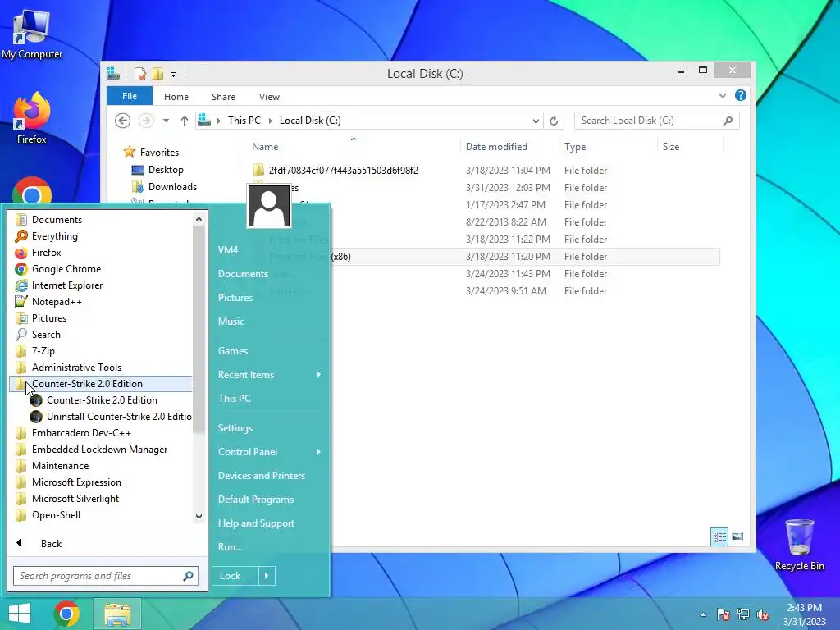The height and width of the screenshot is (630, 840).
Task: Refresh the Local Disk (C:) view
Action: point(554,121)
